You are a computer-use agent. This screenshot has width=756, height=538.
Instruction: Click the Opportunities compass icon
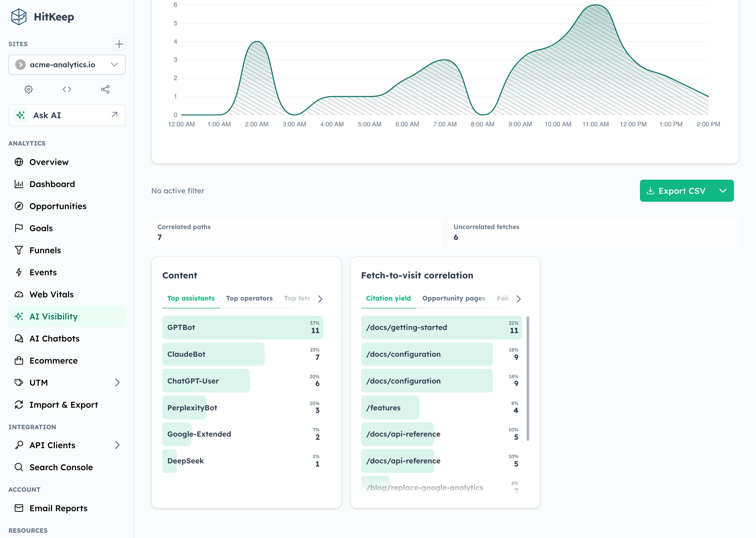(19, 206)
